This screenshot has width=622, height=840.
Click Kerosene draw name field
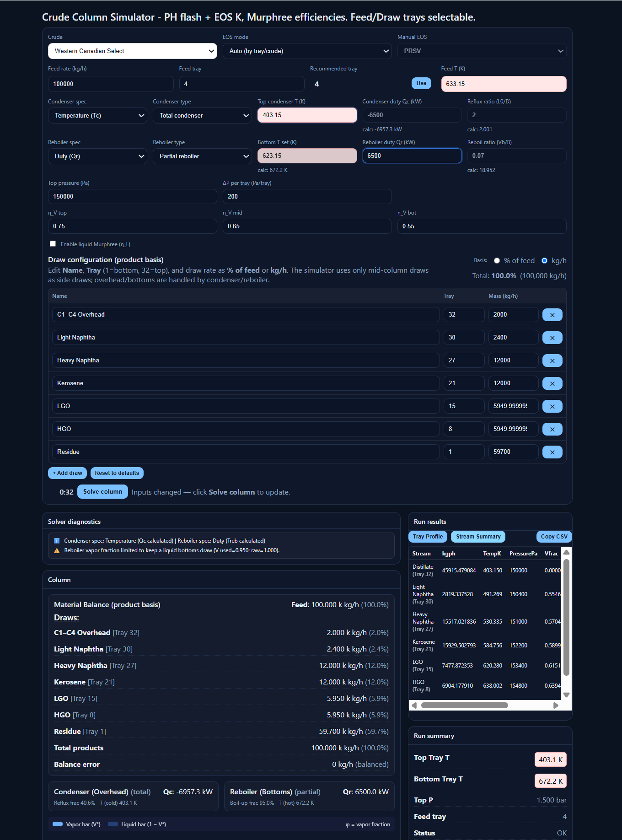tap(246, 383)
